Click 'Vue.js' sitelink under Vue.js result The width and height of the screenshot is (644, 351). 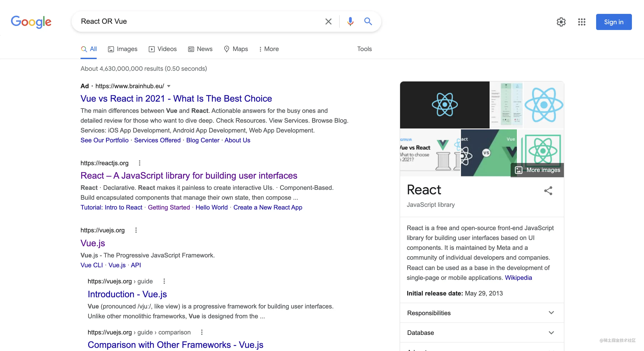[117, 265]
